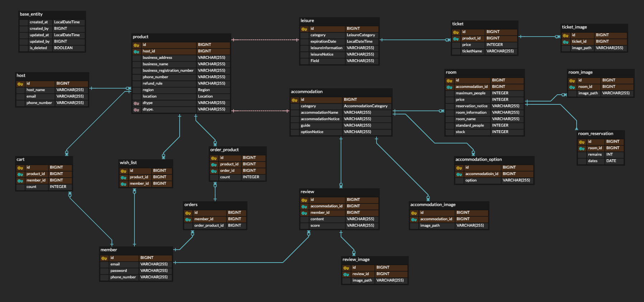Select room_reservation id primary key icon
The width and height of the screenshot is (644, 302).
pyautogui.click(x=582, y=142)
